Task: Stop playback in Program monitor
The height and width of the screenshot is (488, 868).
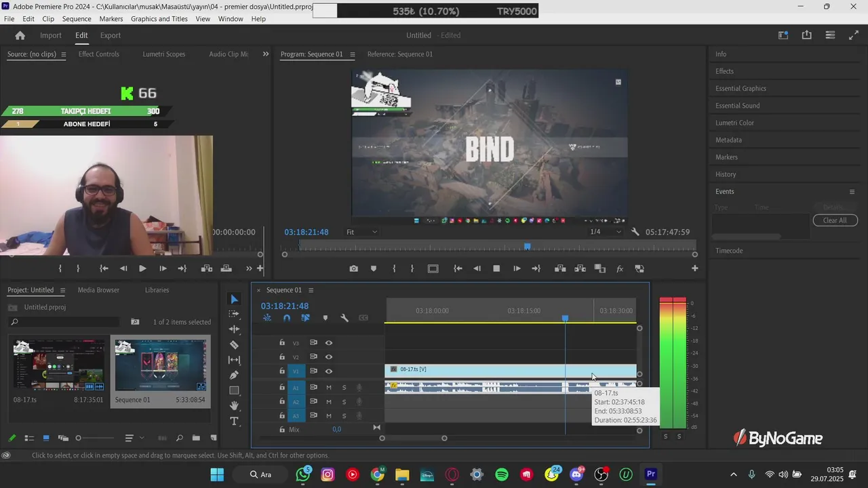Action: click(496, 268)
